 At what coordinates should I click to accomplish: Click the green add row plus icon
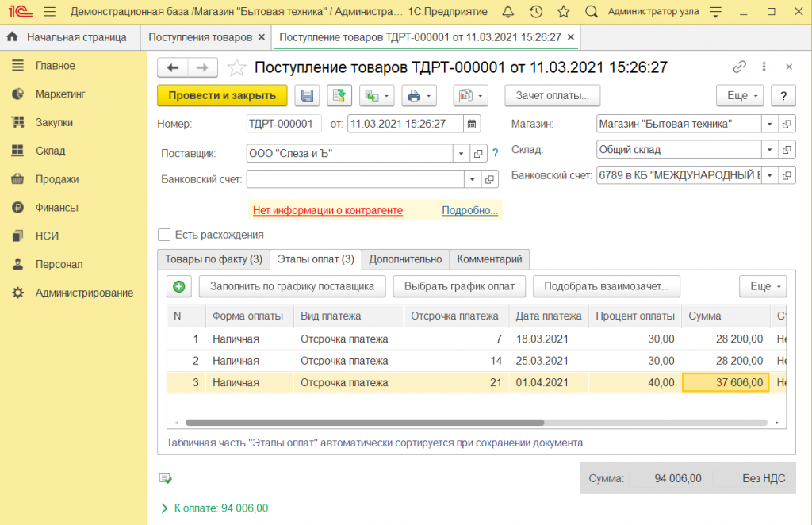179,286
